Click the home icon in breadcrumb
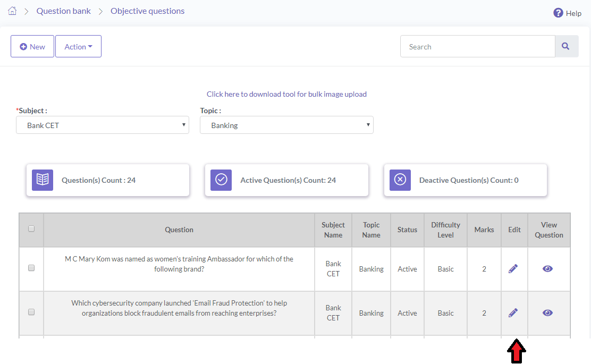This screenshot has height=364, width=591. coord(12,11)
